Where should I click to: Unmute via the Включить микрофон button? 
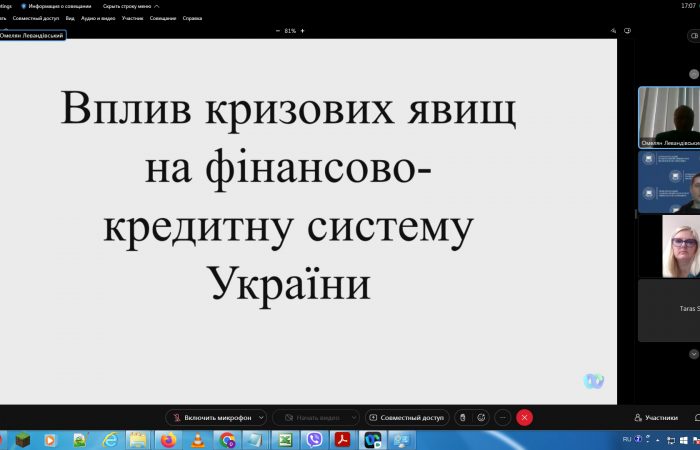coord(212,418)
